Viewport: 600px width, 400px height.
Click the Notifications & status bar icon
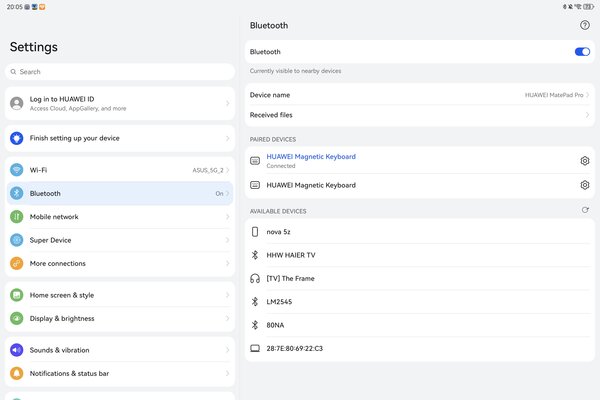pos(16,373)
